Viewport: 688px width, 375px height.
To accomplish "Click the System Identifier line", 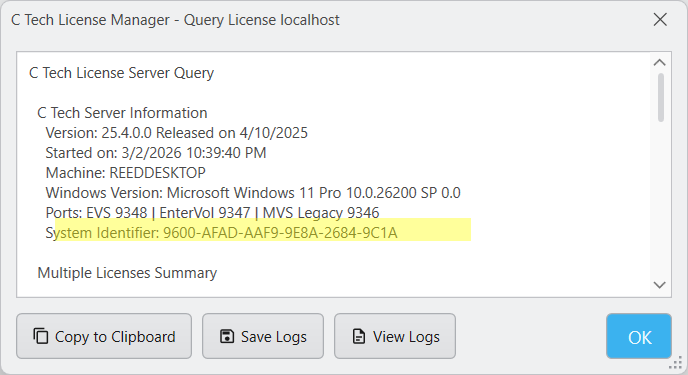I will [x=222, y=232].
